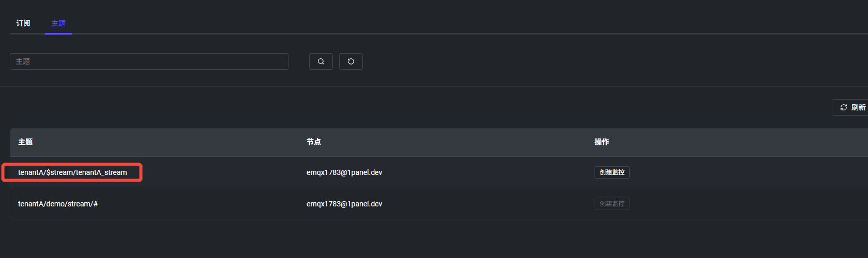Click the tab bar divider line under 订阅
This screenshot has width=868, height=258.
pos(23,34)
